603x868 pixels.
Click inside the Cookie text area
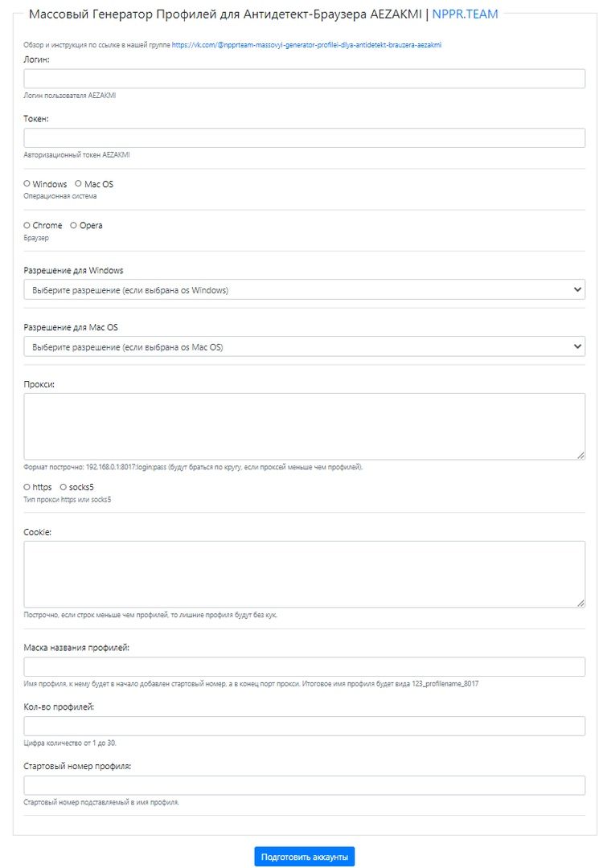(x=304, y=574)
